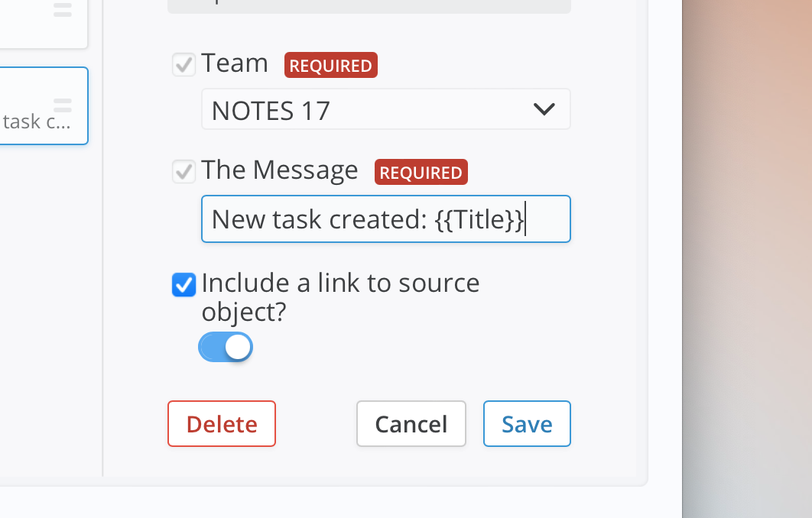Click the REQUIRED badge next to The Message

pos(421,172)
